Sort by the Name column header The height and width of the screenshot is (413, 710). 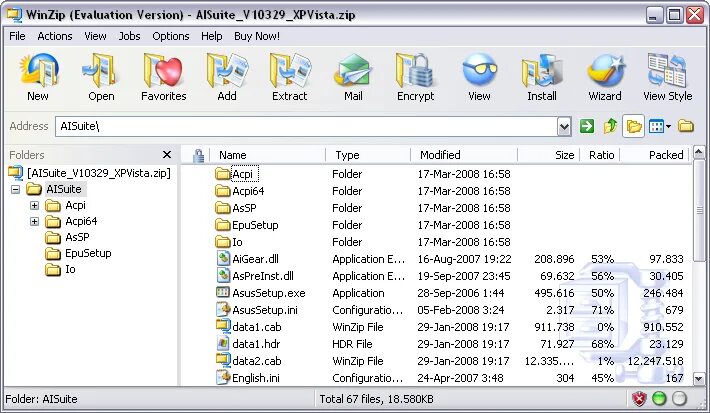pos(268,155)
